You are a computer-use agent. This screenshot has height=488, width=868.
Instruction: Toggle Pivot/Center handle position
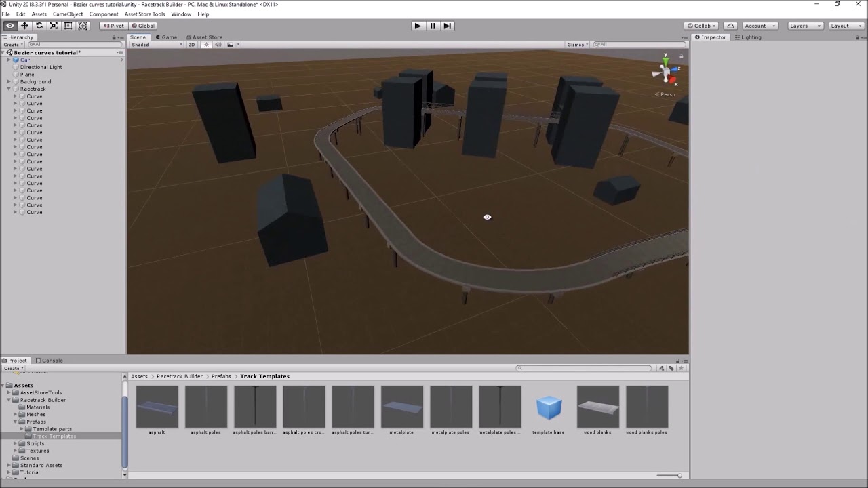click(113, 26)
